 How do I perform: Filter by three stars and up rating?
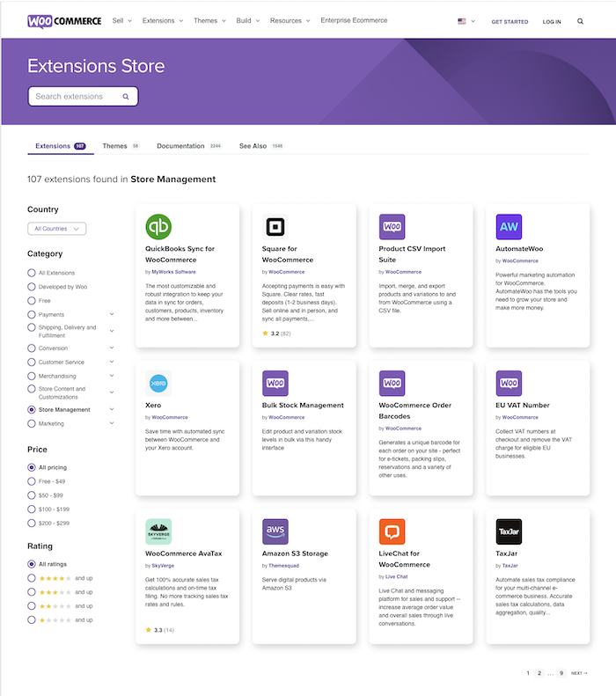coord(32,591)
